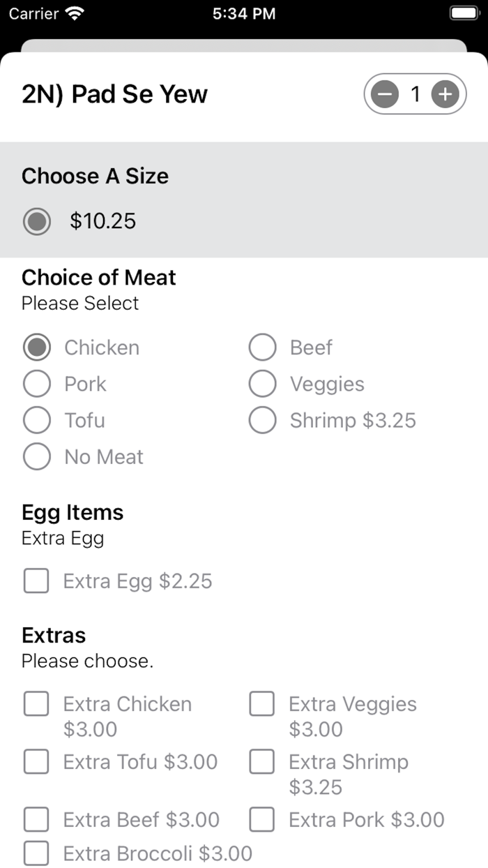Enable Extra Chicken $3.00 add-on

(x=36, y=704)
